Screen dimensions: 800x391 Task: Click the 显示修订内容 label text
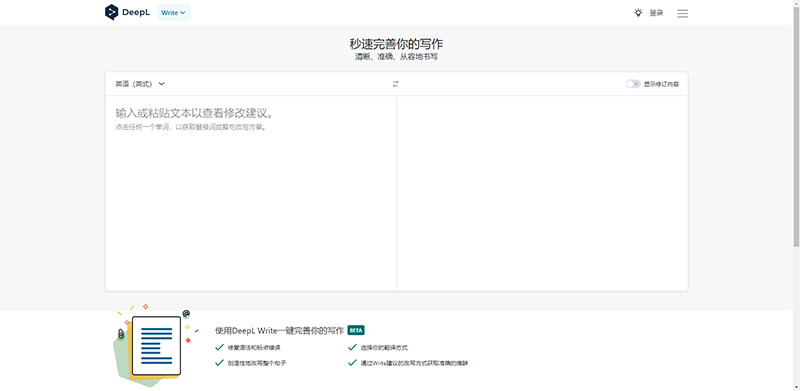[661, 84]
